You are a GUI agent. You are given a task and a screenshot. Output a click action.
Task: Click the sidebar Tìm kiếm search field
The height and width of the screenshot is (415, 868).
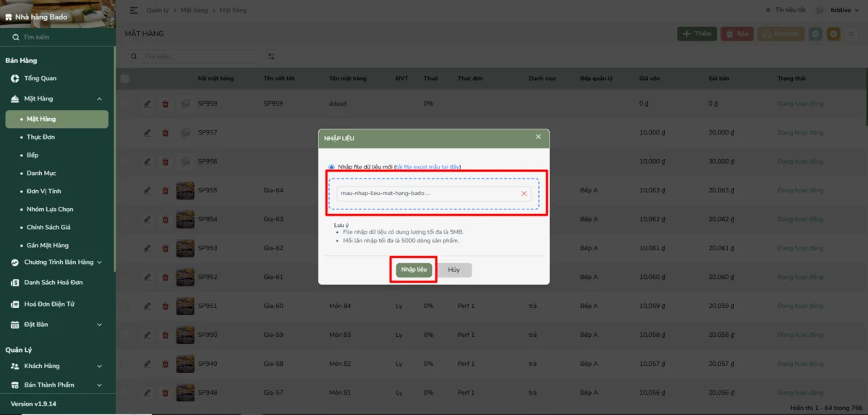click(58, 37)
